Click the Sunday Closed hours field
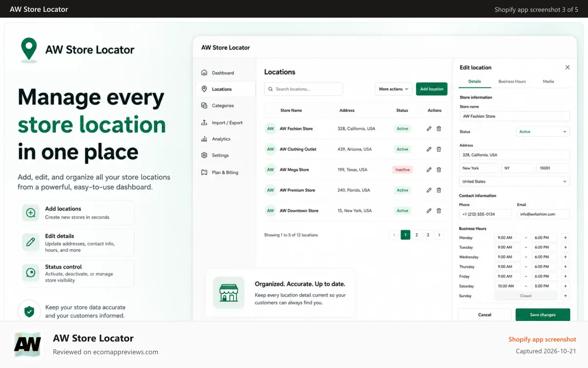Viewport: 588px width, 368px height. (526, 296)
